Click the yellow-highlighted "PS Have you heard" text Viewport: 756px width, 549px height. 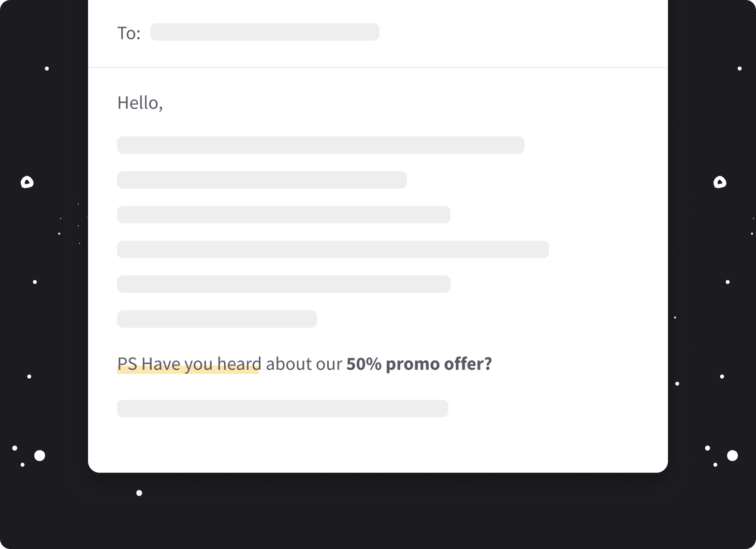188,364
